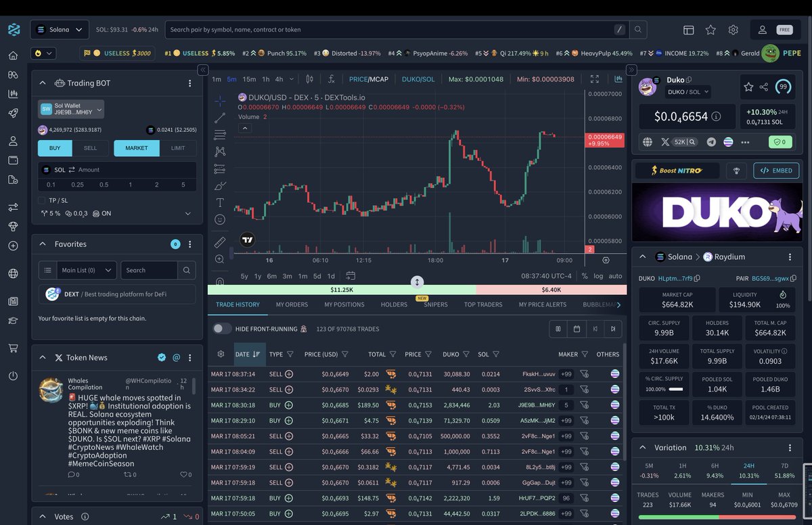
Task: Click the power icon in sidebar
Action: [x=13, y=375]
